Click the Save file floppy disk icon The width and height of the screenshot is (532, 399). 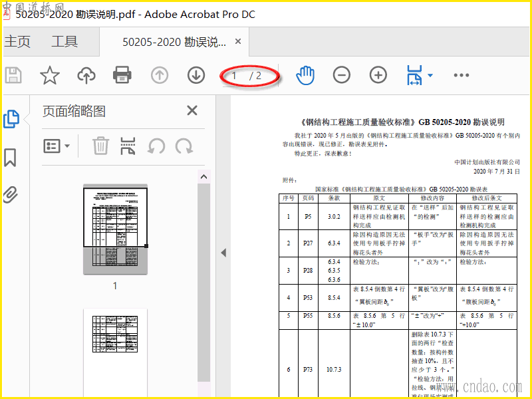pyautogui.click(x=13, y=75)
